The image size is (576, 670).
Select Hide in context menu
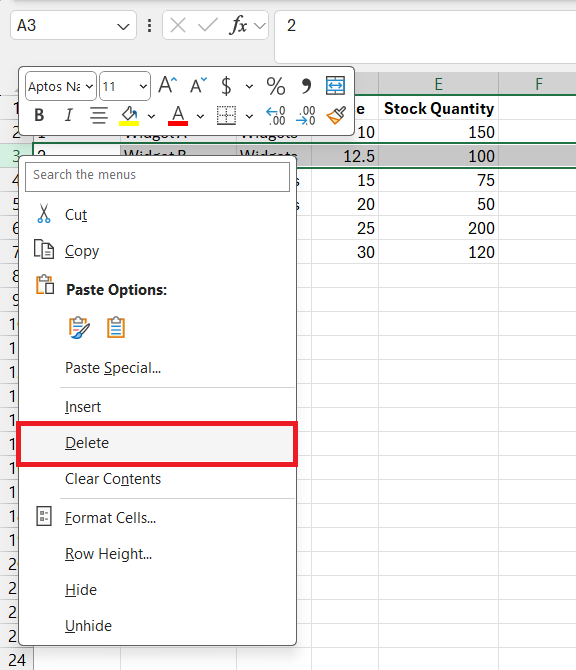[x=157, y=590]
